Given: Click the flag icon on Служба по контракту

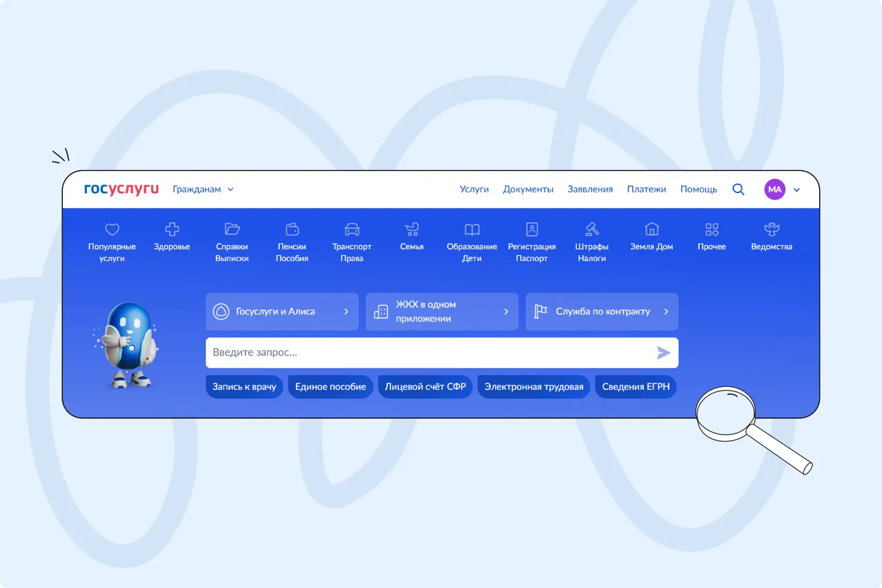Looking at the screenshot, I should coord(541,311).
